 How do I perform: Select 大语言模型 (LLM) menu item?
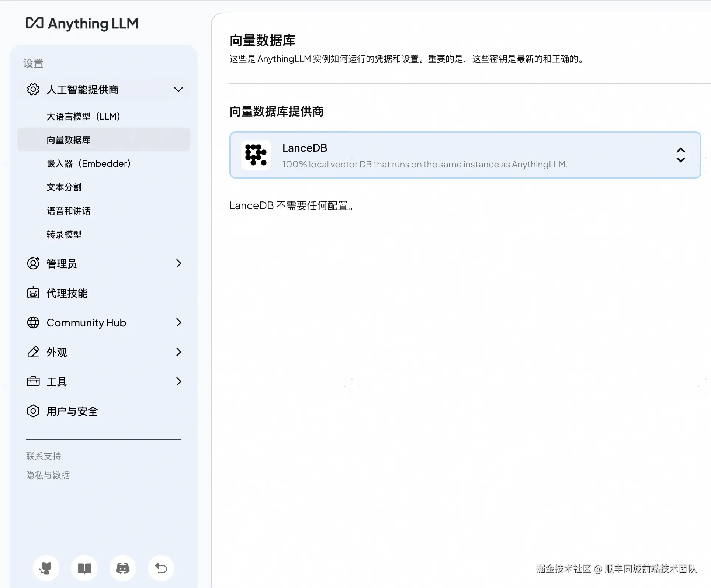tap(104, 116)
